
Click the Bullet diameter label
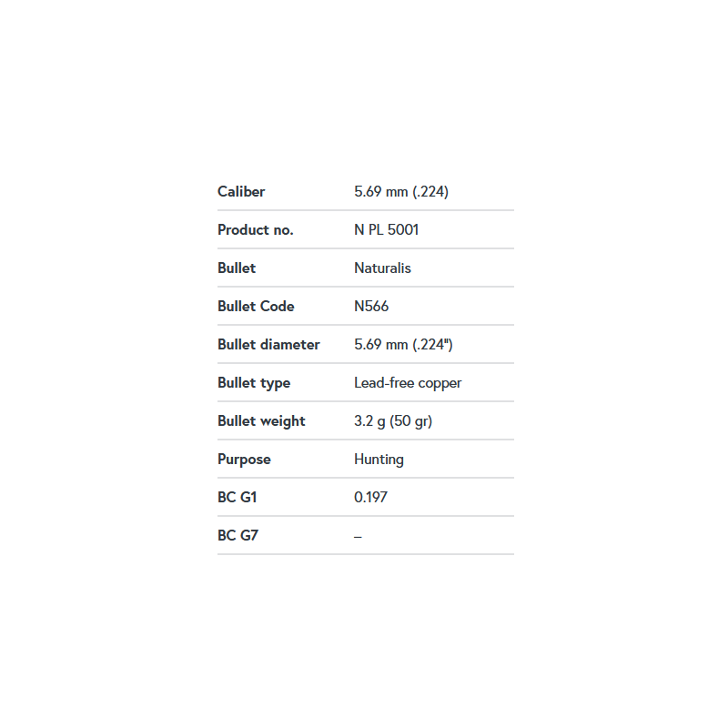coord(268,345)
